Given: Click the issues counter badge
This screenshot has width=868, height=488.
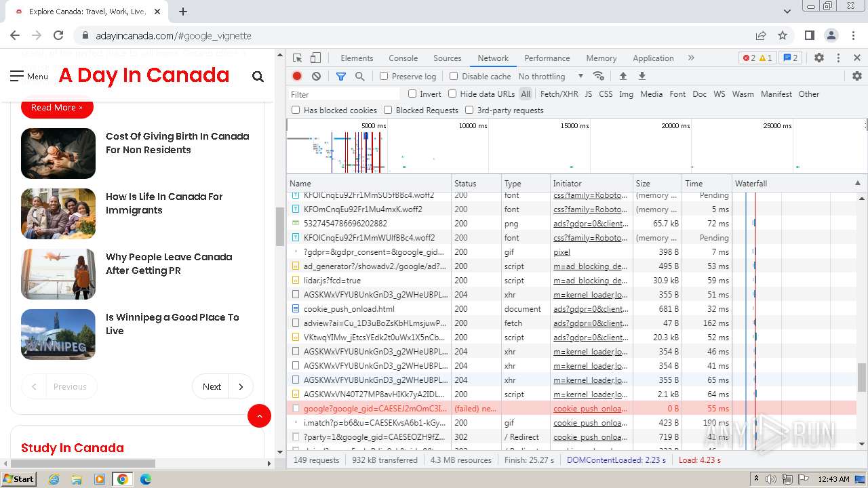Looking at the screenshot, I should (791, 58).
